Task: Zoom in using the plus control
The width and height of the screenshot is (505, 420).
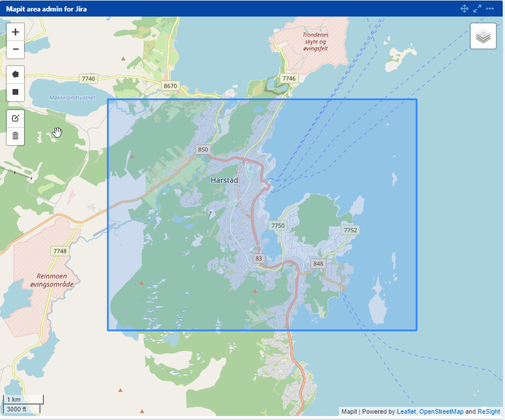Action: tap(15, 32)
